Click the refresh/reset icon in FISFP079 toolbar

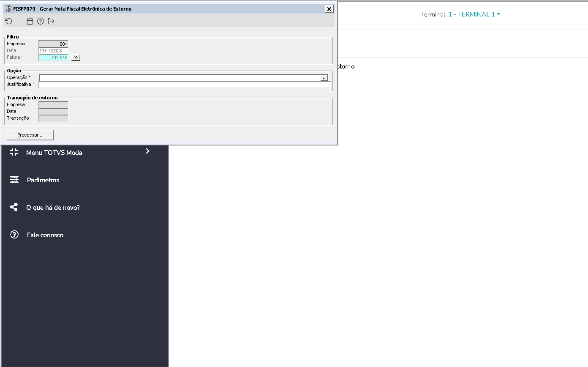pyautogui.click(x=8, y=21)
